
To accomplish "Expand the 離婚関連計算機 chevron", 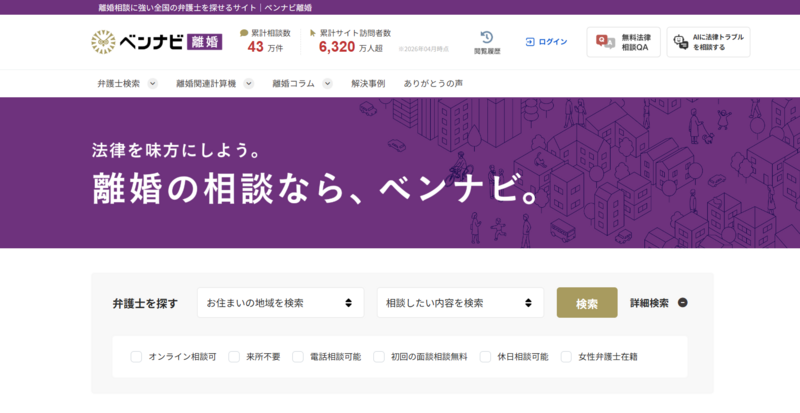I will click(x=248, y=84).
